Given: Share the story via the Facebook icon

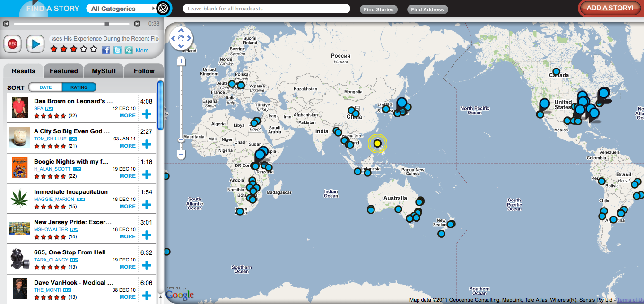Looking at the screenshot, I should click(106, 50).
